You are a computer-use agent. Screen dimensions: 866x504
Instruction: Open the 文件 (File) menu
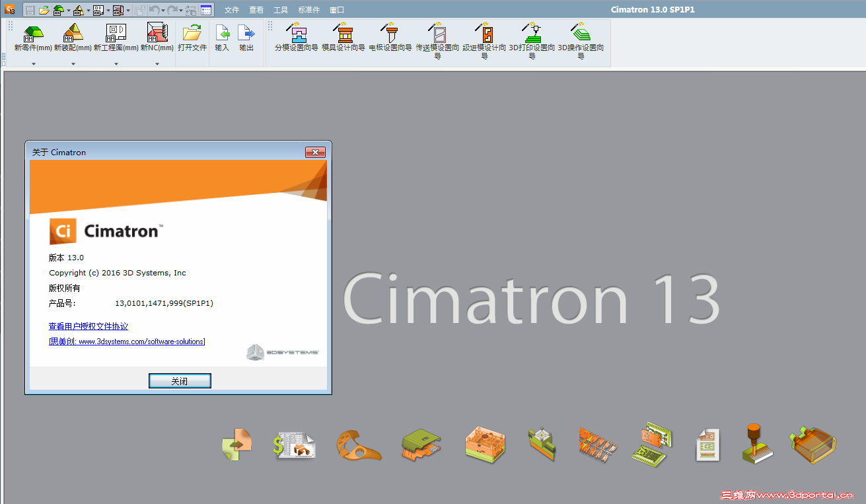(x=232, y=10)
